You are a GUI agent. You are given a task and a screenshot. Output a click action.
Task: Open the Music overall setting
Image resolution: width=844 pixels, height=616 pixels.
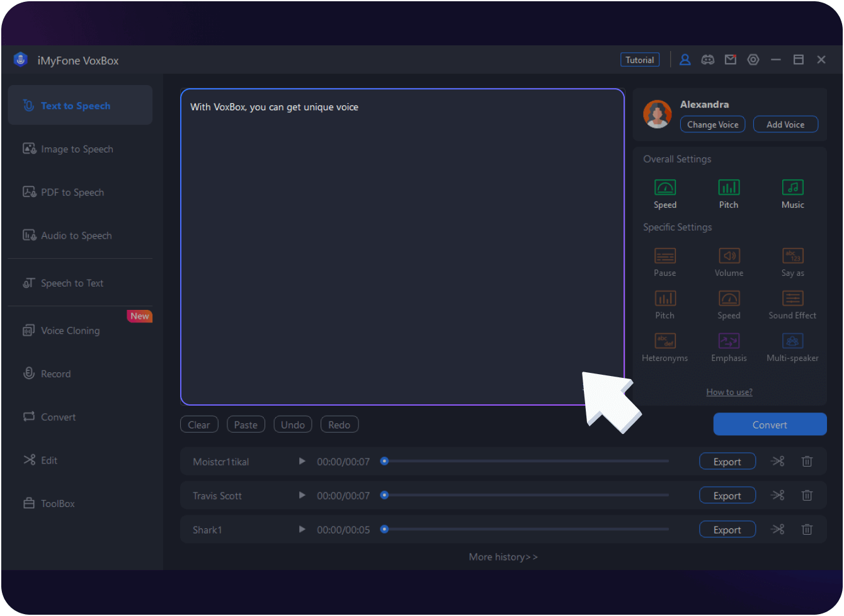792,194
